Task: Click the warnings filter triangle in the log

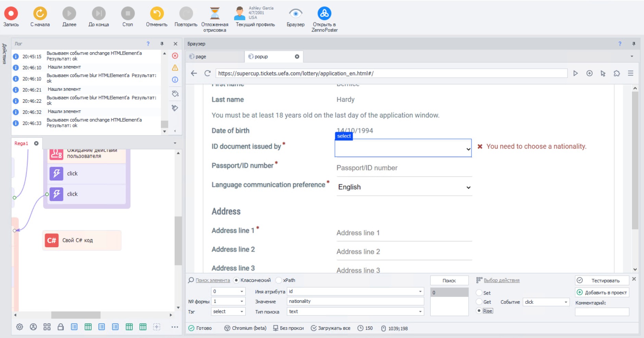Action: pos(175,68)
